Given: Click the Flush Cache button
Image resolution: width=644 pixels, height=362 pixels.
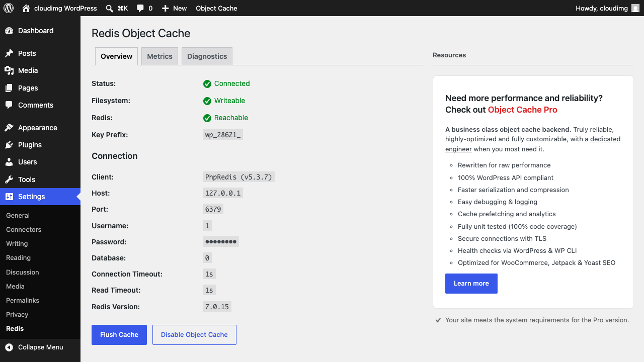Looking at the screenshot, I should point(119,335).
